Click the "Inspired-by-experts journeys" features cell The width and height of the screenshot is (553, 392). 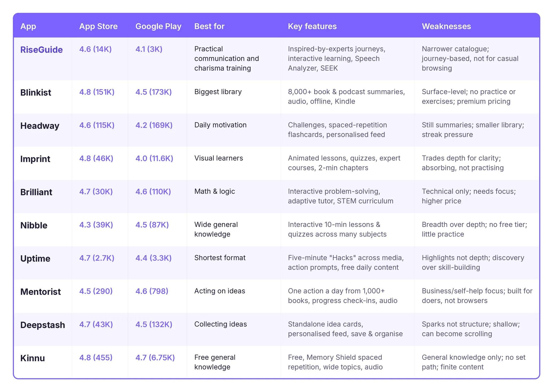click(337, 59)
